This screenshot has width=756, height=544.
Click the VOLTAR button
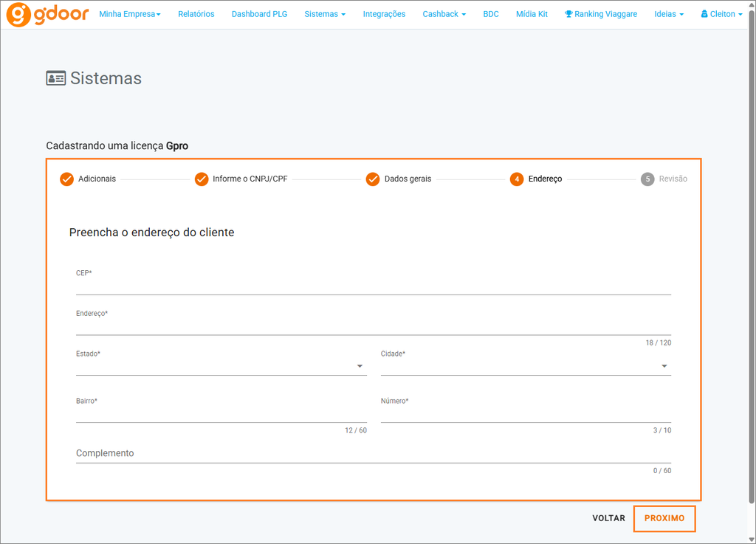pos(608,518)
